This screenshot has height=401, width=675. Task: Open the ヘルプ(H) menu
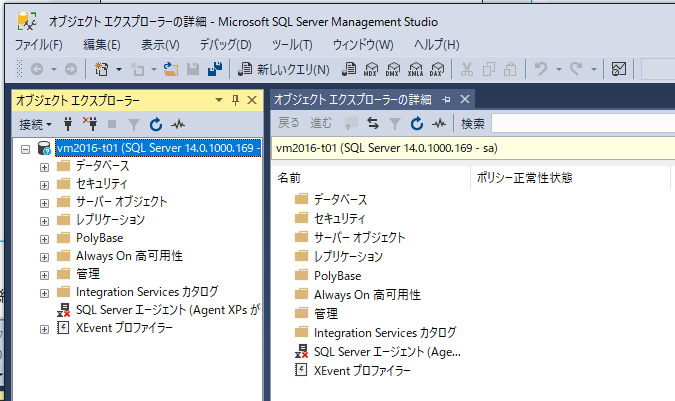pos(437,45)
